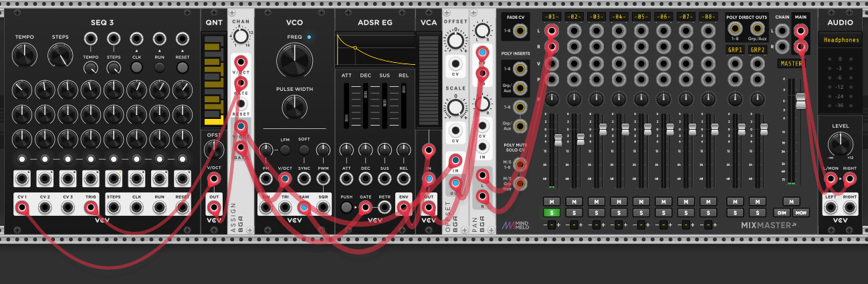Open the -05- track label menu
Viewport: 868px width, 284px height.
[641, 16]
